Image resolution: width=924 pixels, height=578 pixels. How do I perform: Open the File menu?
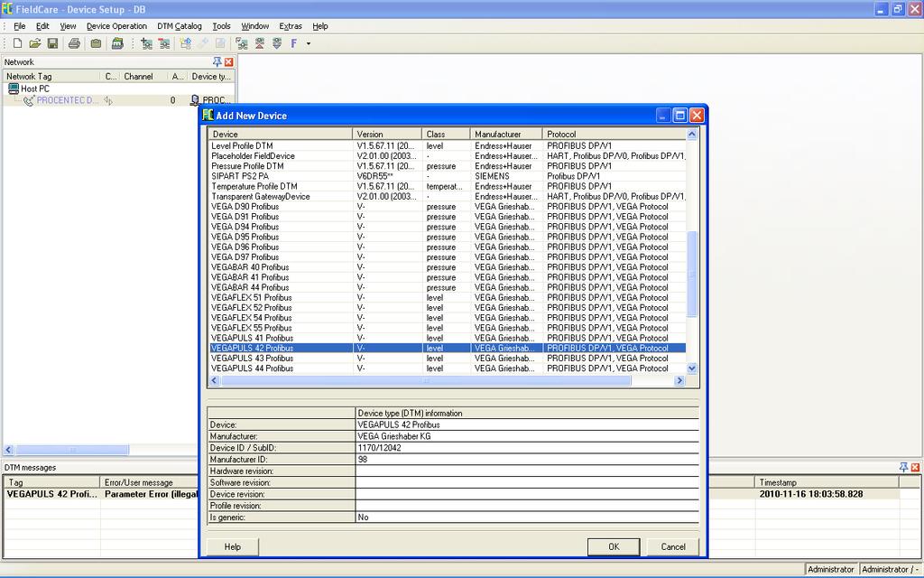[x=20, y=26]
